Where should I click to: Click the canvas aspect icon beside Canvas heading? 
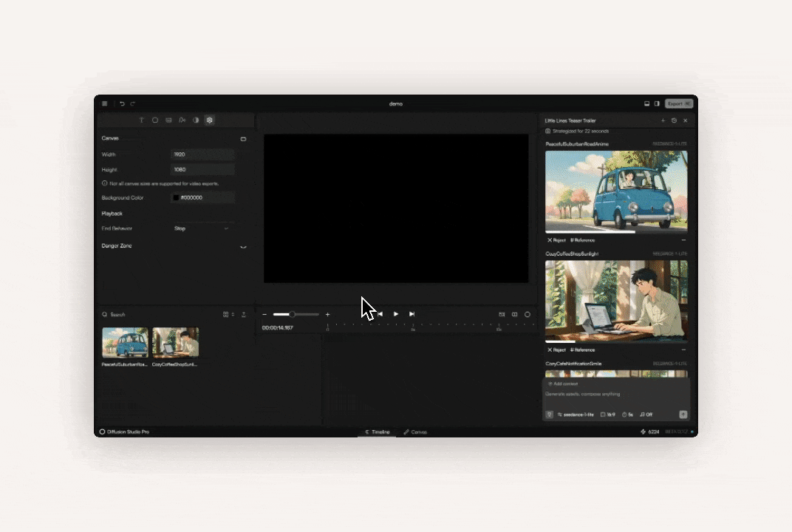(x=244, y=139)
